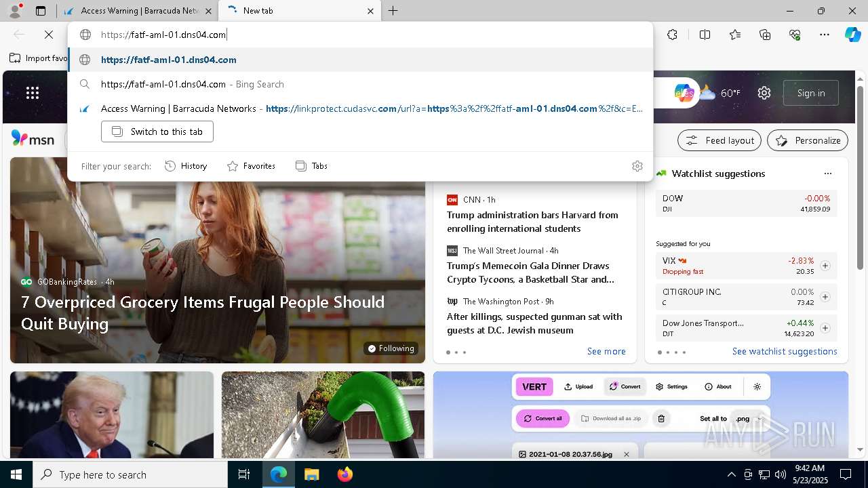Filter search by Favorites
This screenshot has height=488, width=868.
(251, 166)
